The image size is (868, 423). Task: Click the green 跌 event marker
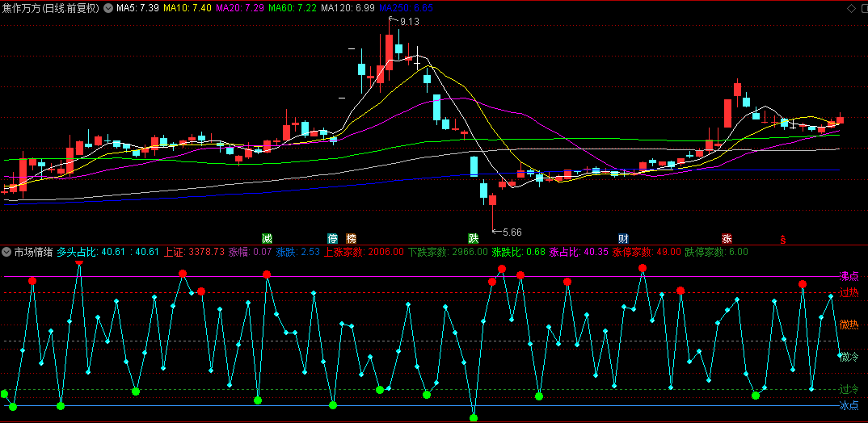point(474,238)
